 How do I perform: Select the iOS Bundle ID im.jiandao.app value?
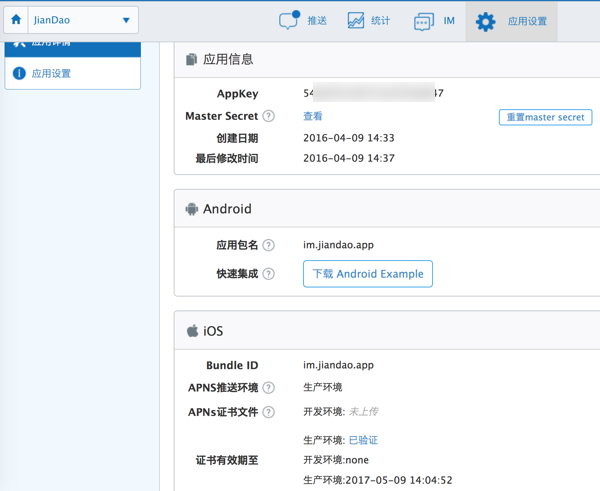(x=338, y=365)
